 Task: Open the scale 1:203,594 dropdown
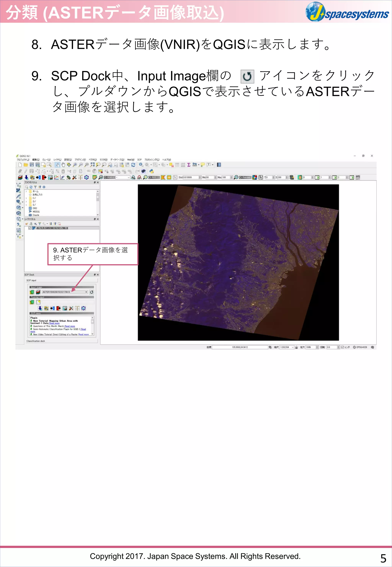click(x=287, y=347)
